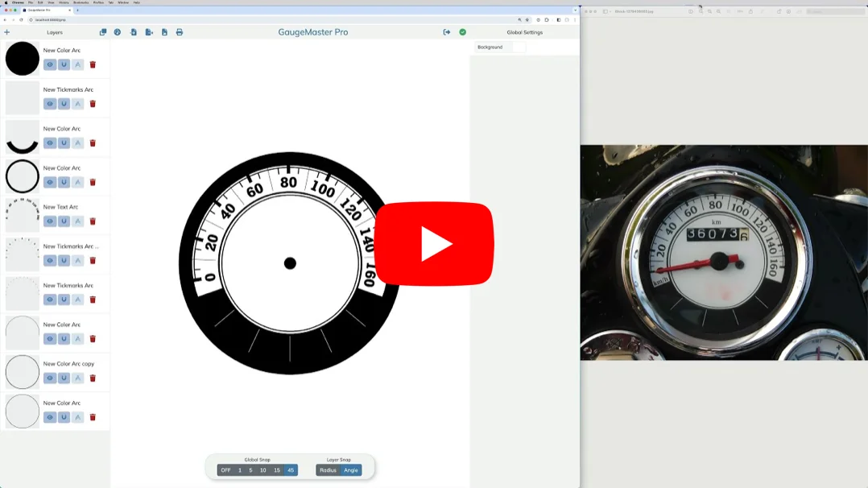Delete layer with solid black circle thumbnail
The height and width of the screenshot is (488, 868).
(x=93, y=64)
